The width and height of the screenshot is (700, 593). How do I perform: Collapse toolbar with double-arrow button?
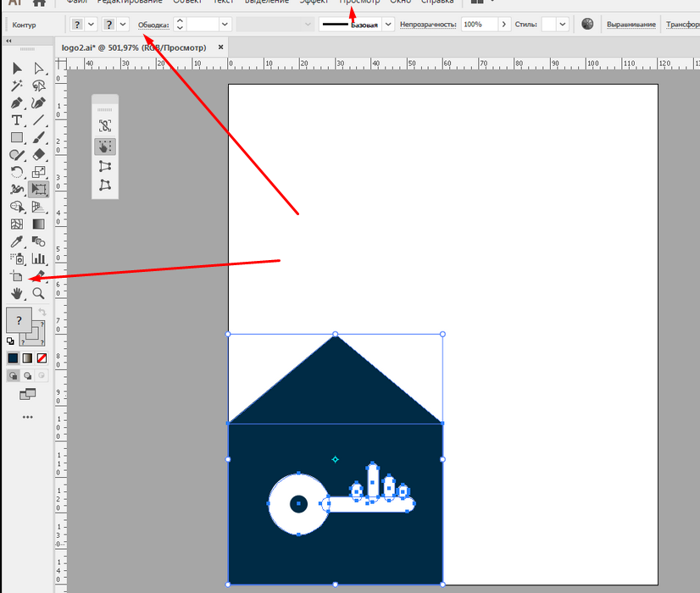tap(8, 41)
